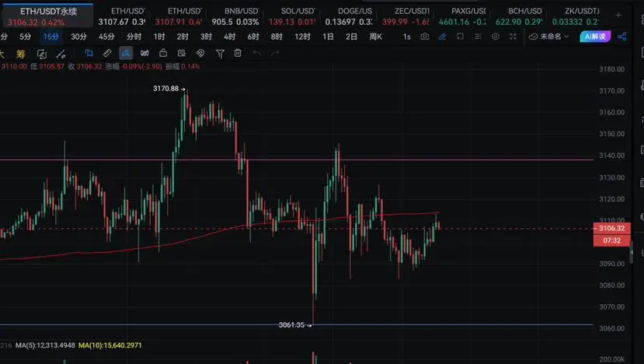Image resolution: width=644 pixels, height=364 pixels.
Task: Click the undo arrow
Action: (x=256, y=53)
